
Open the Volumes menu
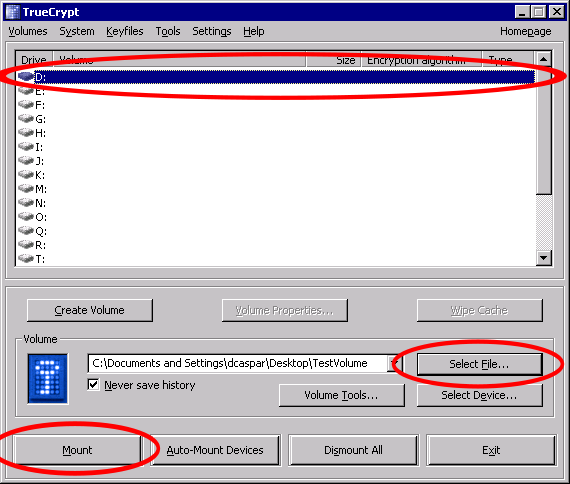pos(28,31)
